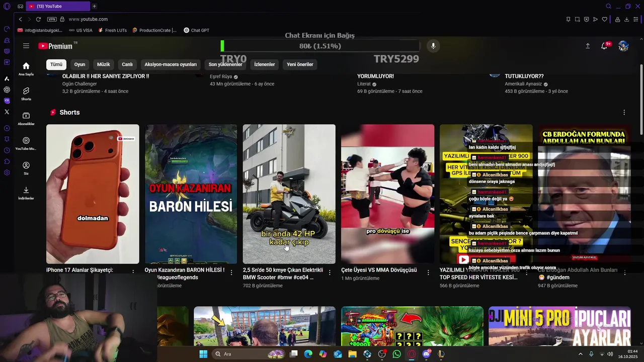Open YouTube Music sidebar entry

tap(26, 143)
